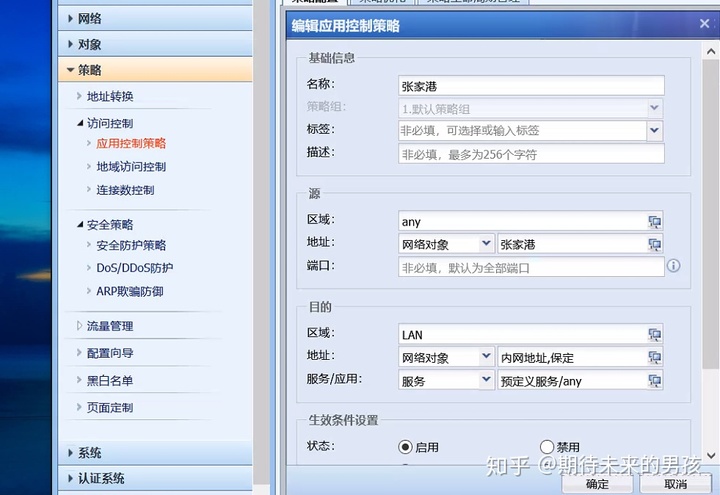This screenshot has height=495, width=720.
Task: Click the 描述 input field
Action: (531, 154)
